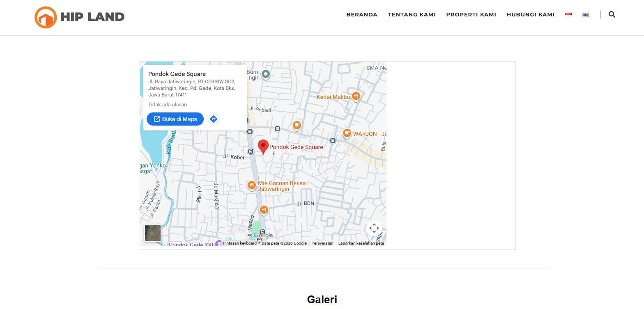The height and width of the screenshot is (309, 644).
Task: Click the Tidak ada ulasan text
Action: [x=168, y=105]
